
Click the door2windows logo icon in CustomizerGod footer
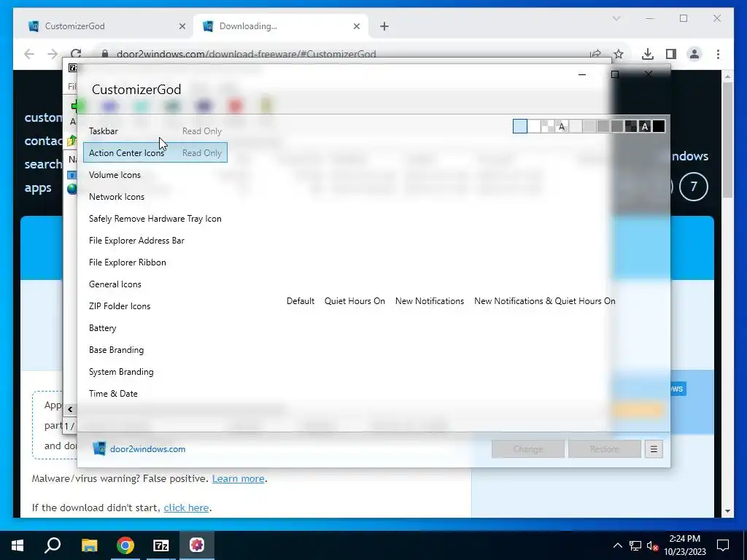click(99, 448)
